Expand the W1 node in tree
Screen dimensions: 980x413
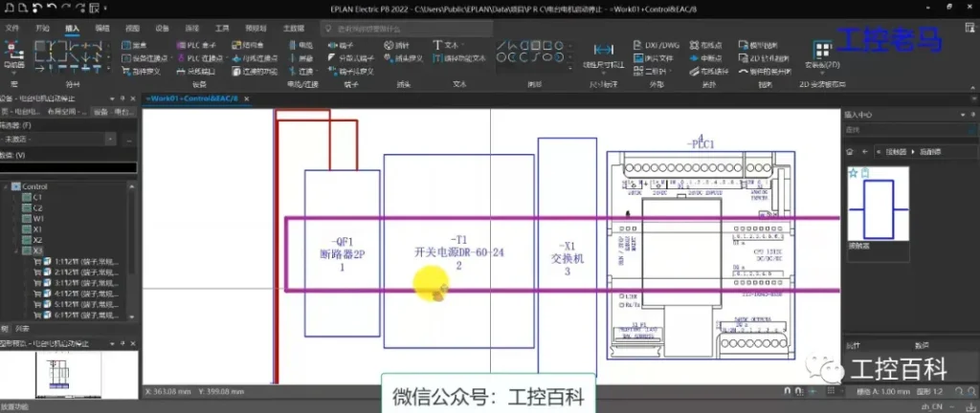click(16, 219)
